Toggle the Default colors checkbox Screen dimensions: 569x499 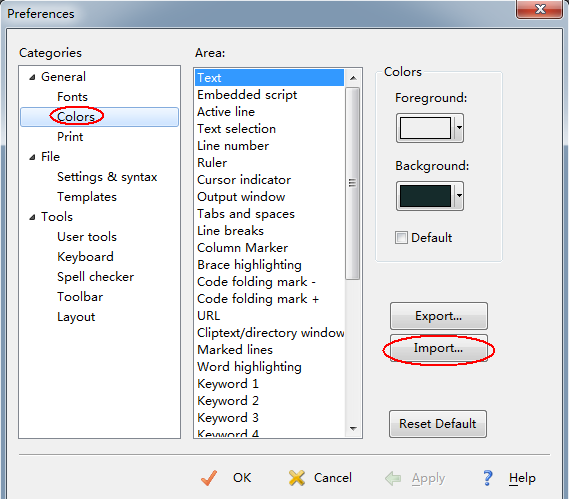[x=401, y=238]
